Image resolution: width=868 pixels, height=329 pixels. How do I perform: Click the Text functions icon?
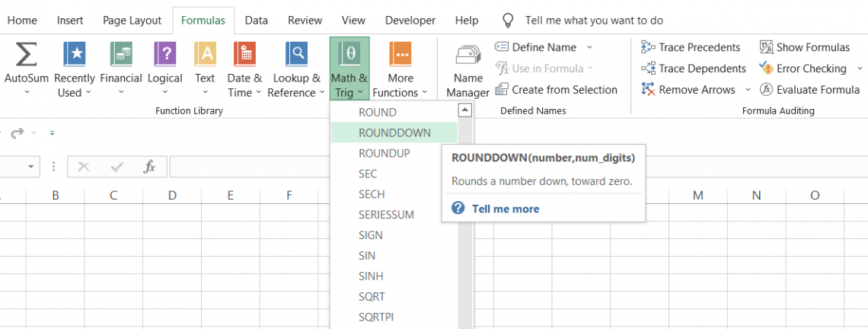pyautogui.click(x=205, y=55)
